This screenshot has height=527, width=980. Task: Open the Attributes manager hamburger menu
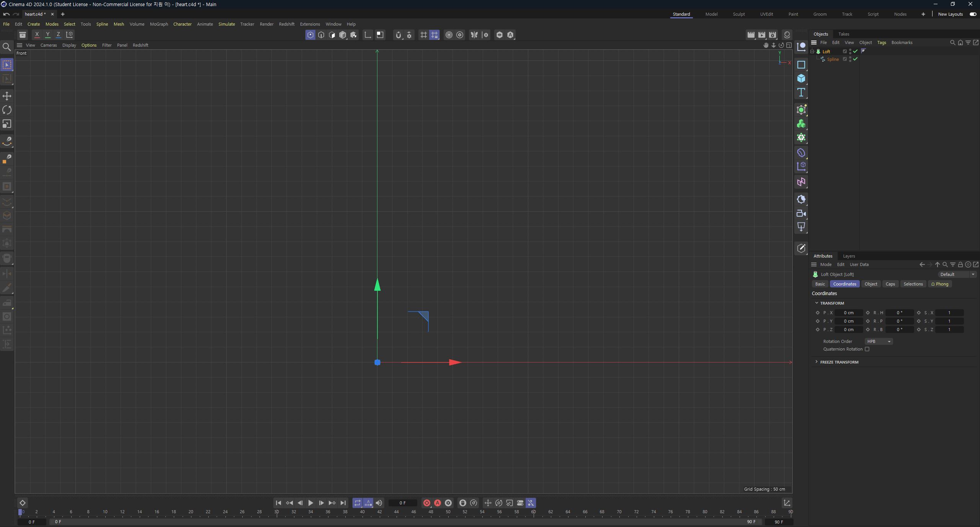814,264
